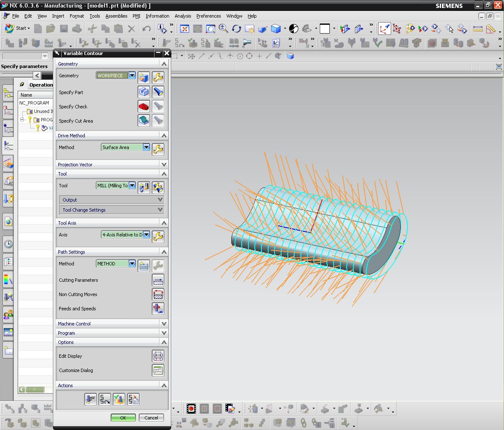Screen dimensions: 504x430
Task: Click Replay tool path action icon
Action: (x=105, y=399)
